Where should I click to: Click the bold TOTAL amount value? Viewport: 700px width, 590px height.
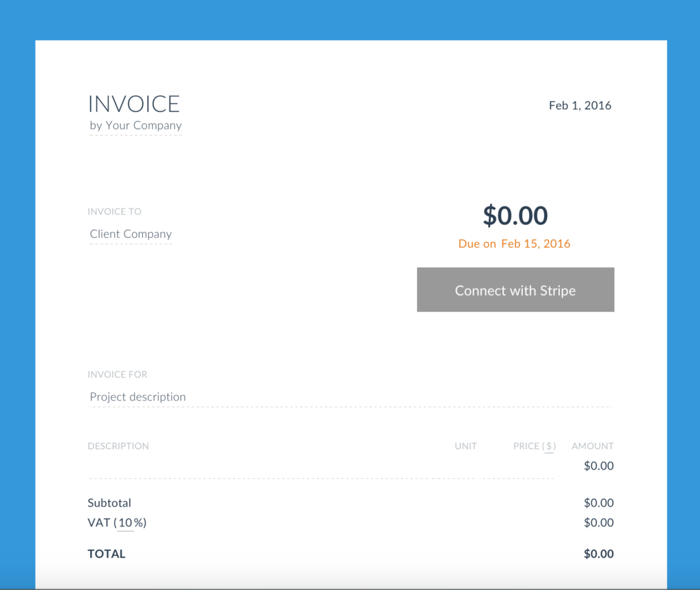coord(598,554)
